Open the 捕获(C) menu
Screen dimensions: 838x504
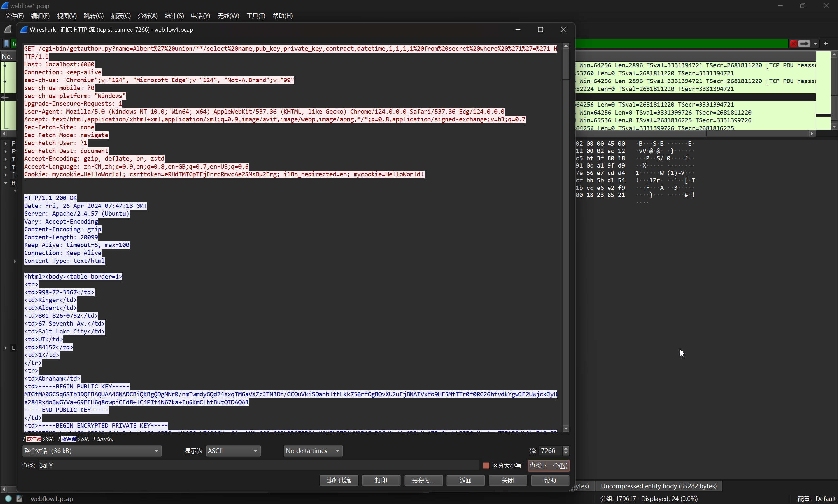120,16
